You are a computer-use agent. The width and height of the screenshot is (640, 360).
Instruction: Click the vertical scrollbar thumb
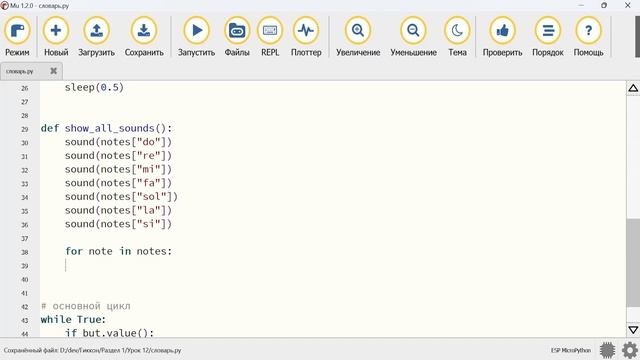point(633,262)
